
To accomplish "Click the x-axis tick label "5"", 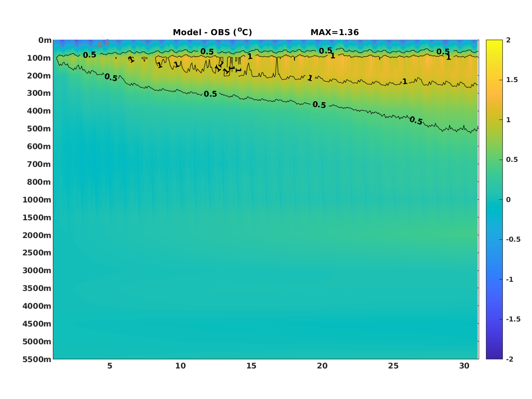I will [x=109, y=366].
